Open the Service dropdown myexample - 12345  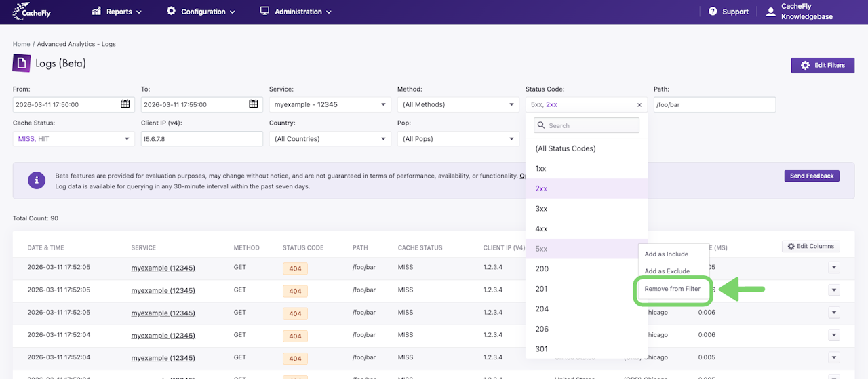(x=330, y=104)
